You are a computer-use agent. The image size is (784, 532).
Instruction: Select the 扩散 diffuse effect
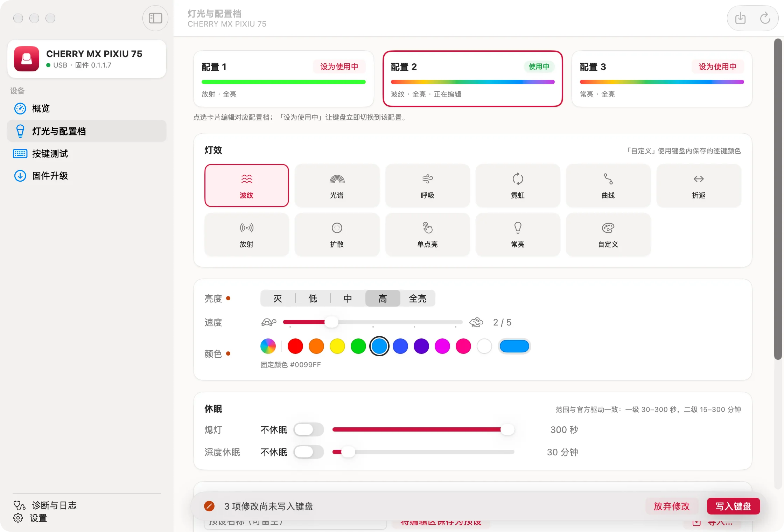337,234
